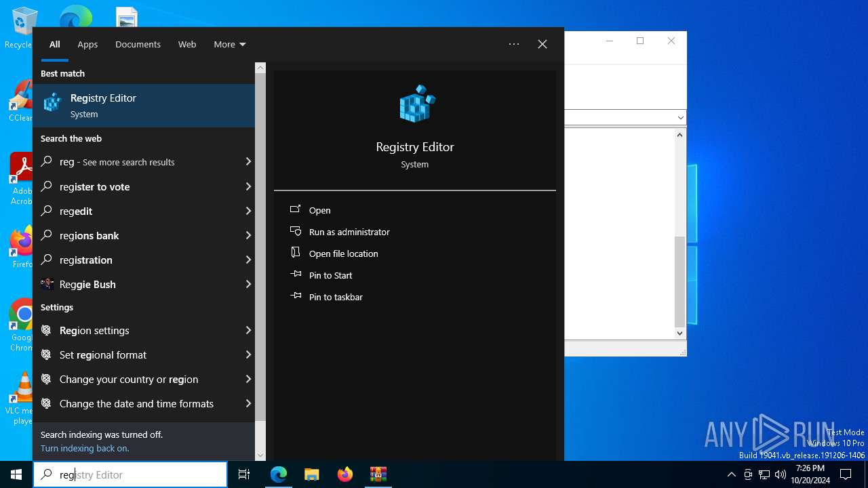
Task: Click the background window scrollbar thumb
Action: pos(679,281)
